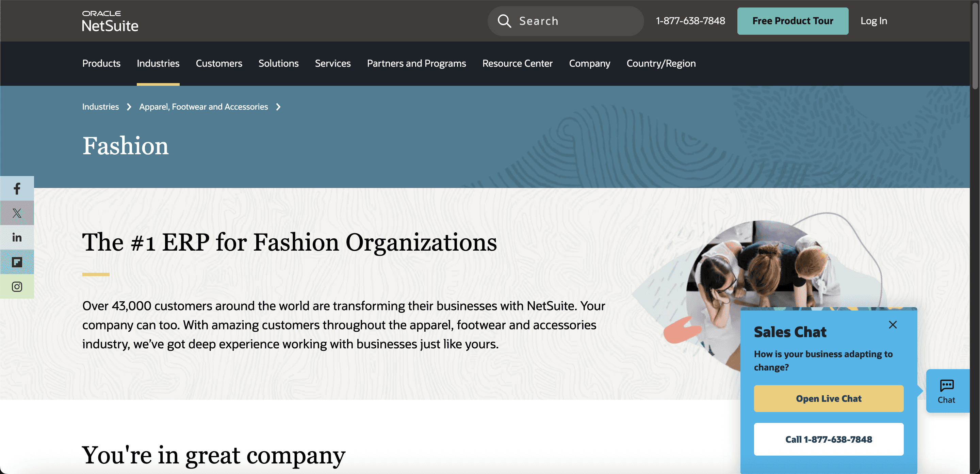This screenshot has height=474, width=980.
Task: Open the Industries nav tab
Action: [x=158, y=63]
